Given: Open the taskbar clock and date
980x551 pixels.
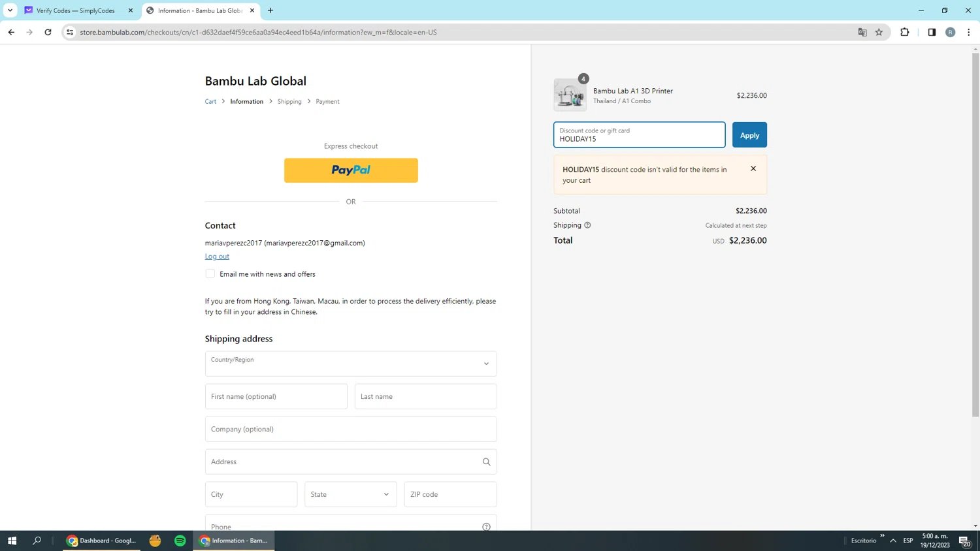Looking at the screenshot, I should [936, 541].
